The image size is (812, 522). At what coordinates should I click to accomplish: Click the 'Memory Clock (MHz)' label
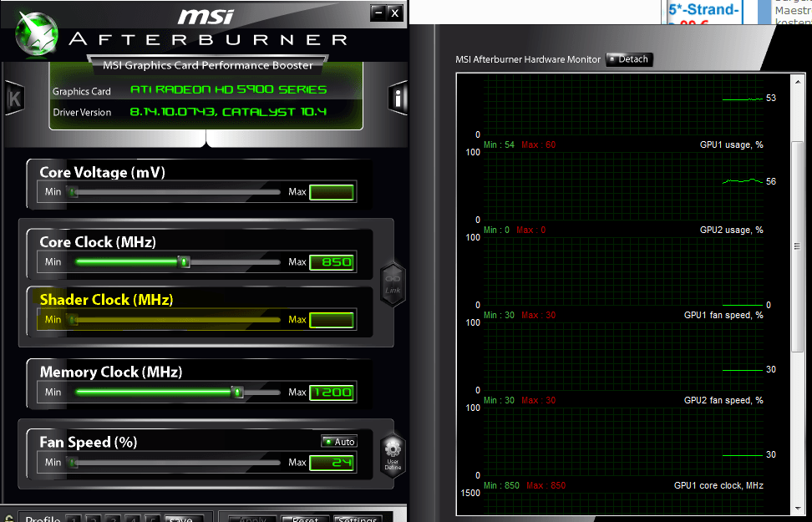111,372
